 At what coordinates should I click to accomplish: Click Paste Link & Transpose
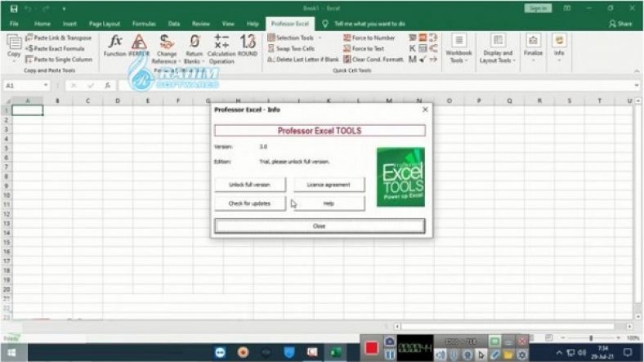click(58, 38)
